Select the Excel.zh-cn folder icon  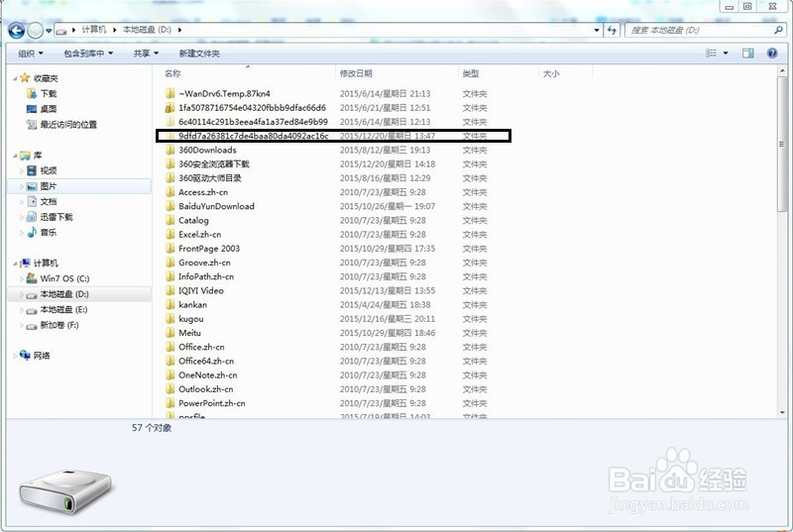(170, 235)
